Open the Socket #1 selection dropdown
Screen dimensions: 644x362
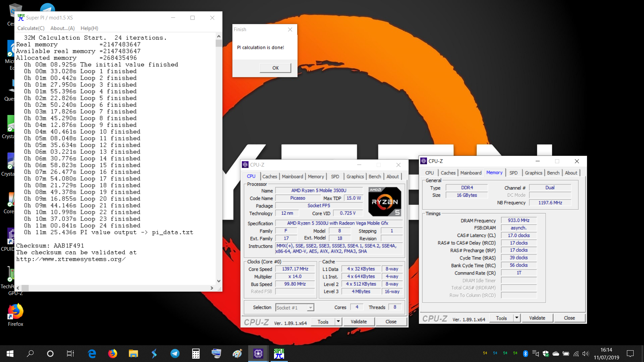295,307
